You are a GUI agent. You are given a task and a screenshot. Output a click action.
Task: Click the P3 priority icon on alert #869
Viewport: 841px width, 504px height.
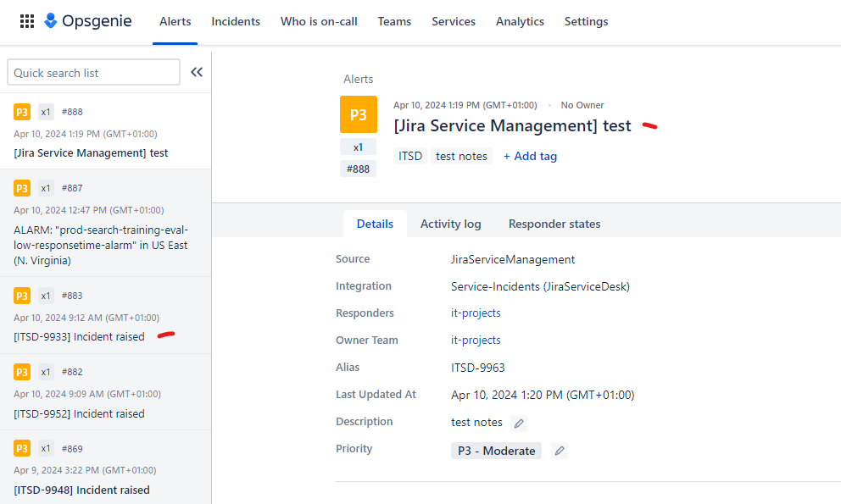tap(20, 448)
